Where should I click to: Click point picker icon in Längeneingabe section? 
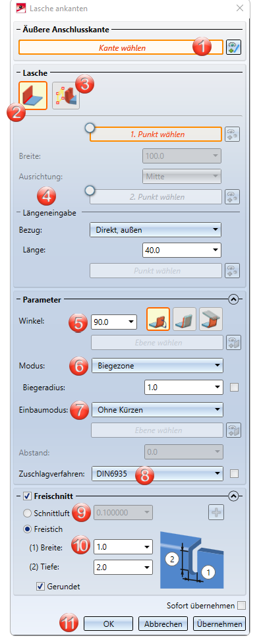coord(233,271)
